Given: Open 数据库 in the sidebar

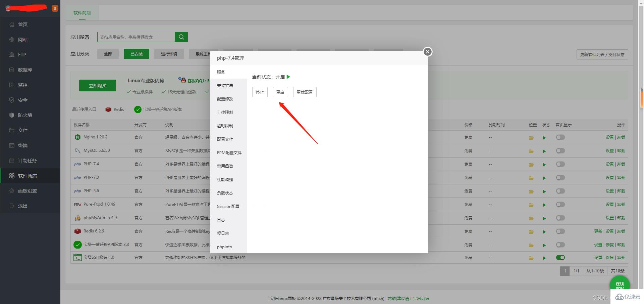Looking at the screenshot, I should coord(30,70).
